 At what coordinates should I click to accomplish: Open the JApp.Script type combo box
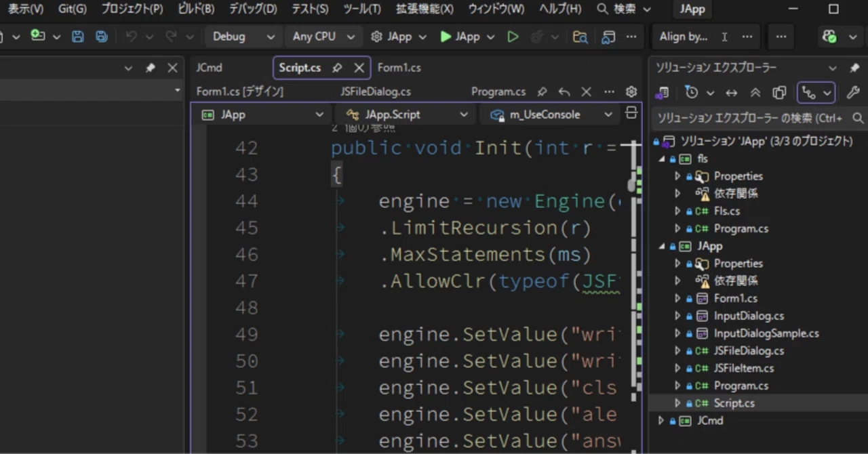pos(406,115)
